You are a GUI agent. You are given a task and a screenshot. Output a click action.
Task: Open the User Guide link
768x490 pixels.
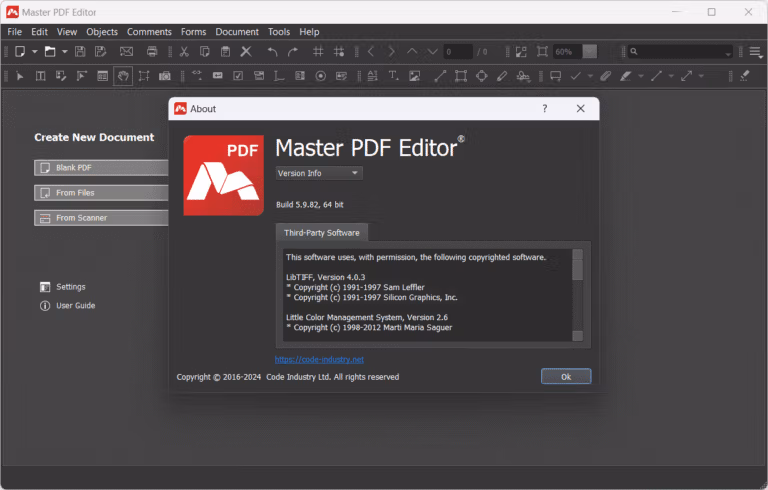pyautogui.click(x=68, y=305)
